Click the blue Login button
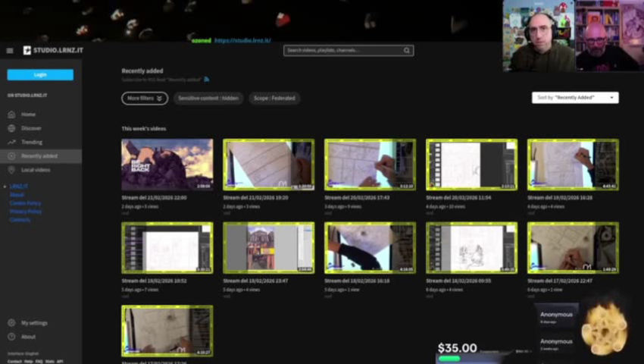Screen dimensions: 644x364 click(x=40, y=74)
